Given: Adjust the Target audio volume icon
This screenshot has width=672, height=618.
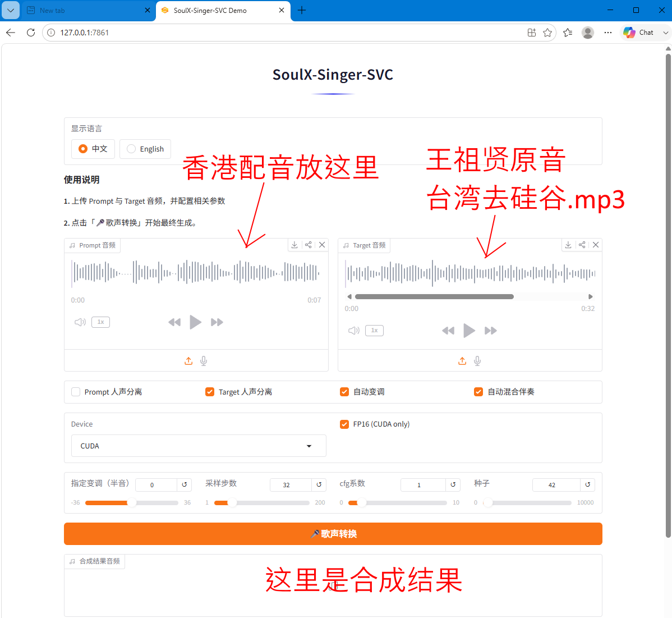Looking at the screenshot, I should (354, 331).
